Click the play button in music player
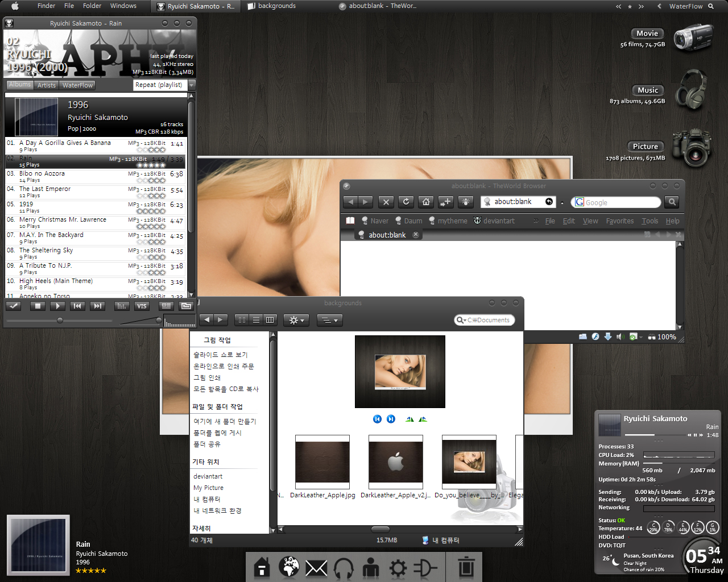 [57, 306]
